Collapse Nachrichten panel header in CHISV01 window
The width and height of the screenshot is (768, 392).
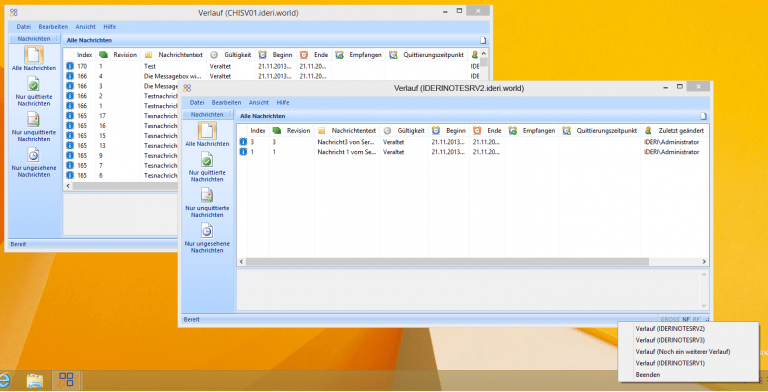[34, 38]
